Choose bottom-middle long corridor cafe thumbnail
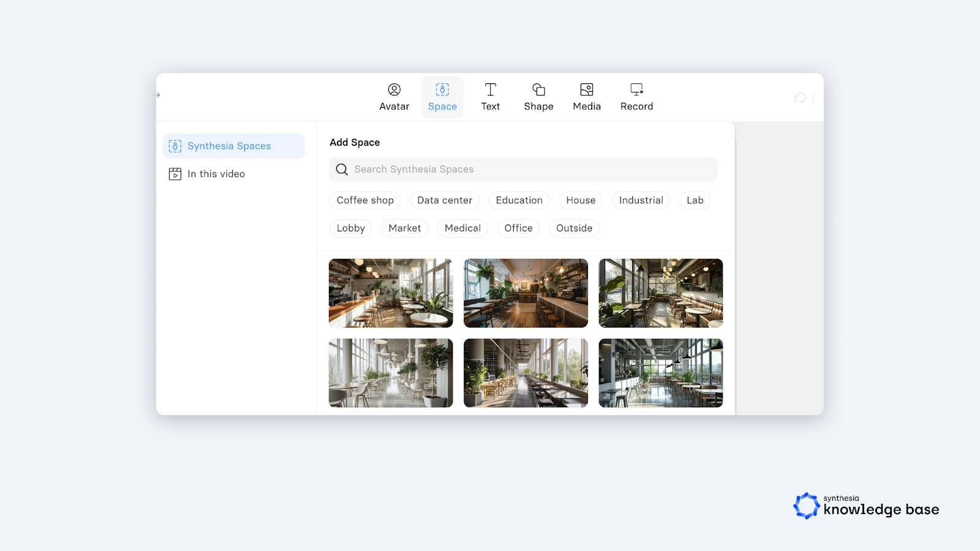 click(526, 373)
